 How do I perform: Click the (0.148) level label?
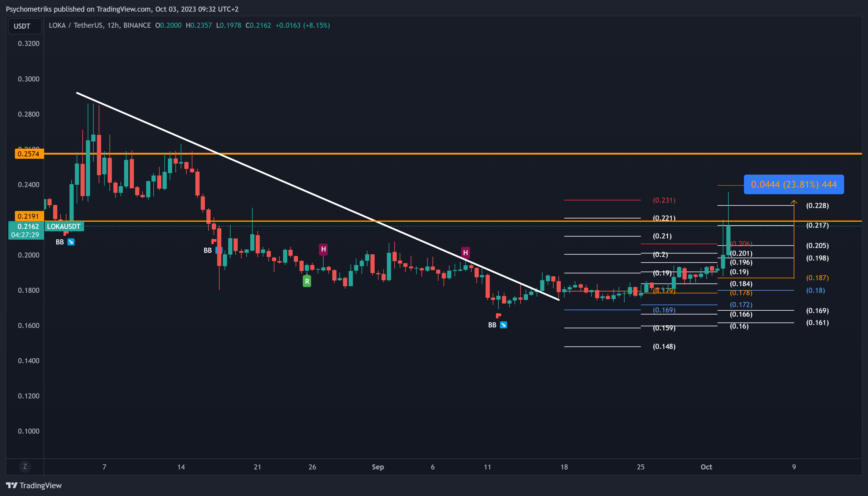(x=664, y=346)
